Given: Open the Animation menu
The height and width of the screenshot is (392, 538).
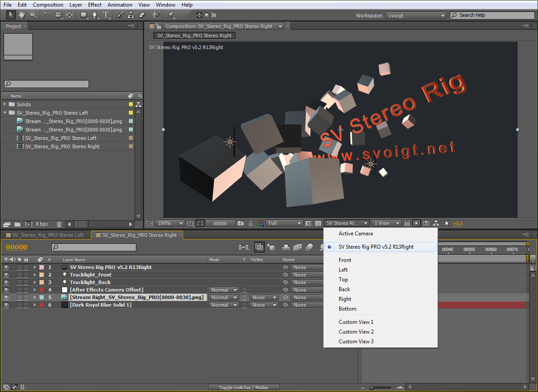Looking at the screenshot, I should [x=120, y=5].
